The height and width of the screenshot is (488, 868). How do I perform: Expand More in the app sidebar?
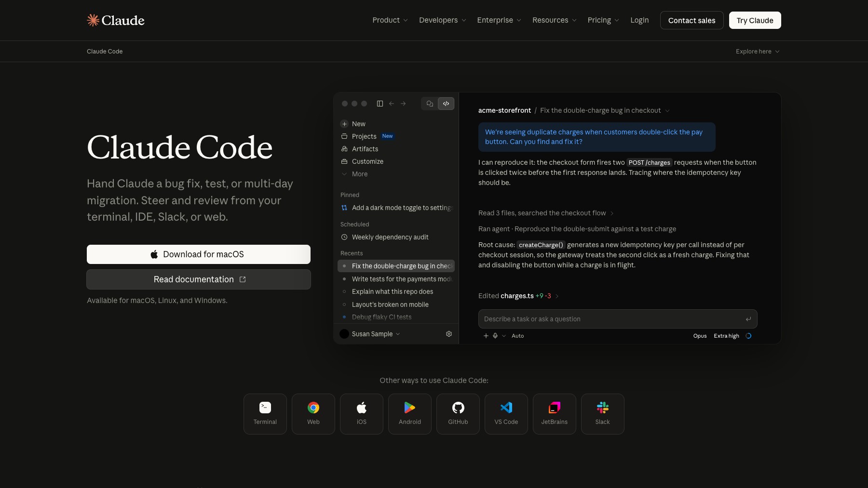point(354,174)
